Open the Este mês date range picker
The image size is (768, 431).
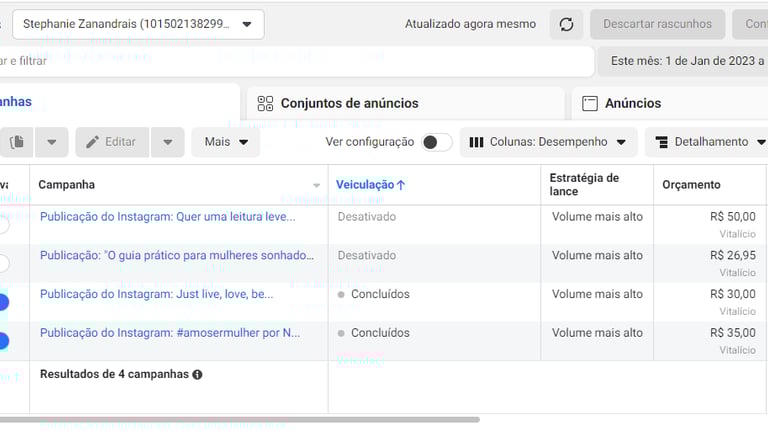click(x=683, y=61)
